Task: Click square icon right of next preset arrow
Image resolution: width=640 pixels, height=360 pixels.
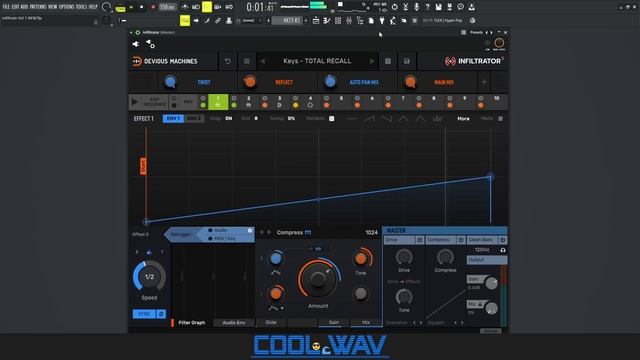Action: (x=388, y=61)
